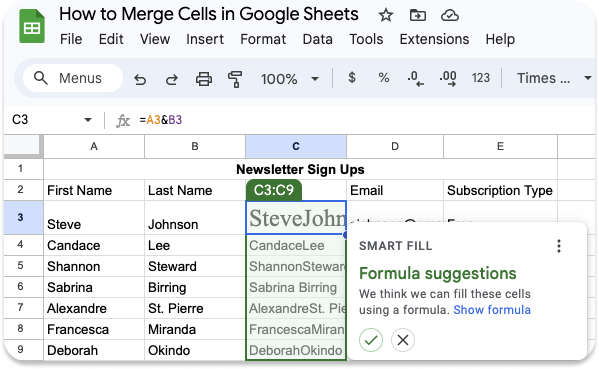Open the Times font family dropdown
The height and width of the screenshot is (369, 599).
pyautogui.click(x=588, y=78)
